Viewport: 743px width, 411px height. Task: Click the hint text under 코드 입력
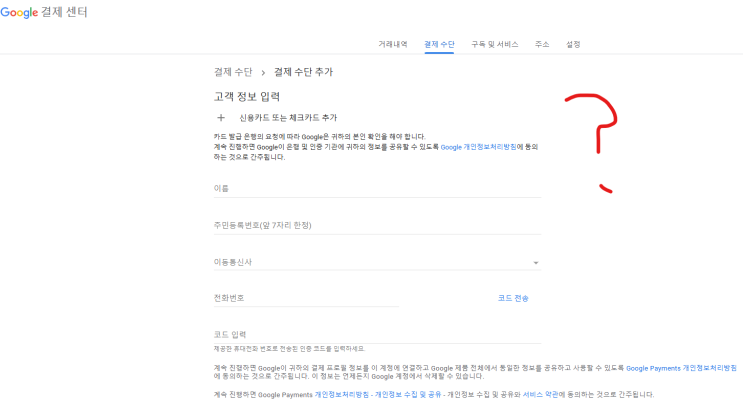coord(290,349)
